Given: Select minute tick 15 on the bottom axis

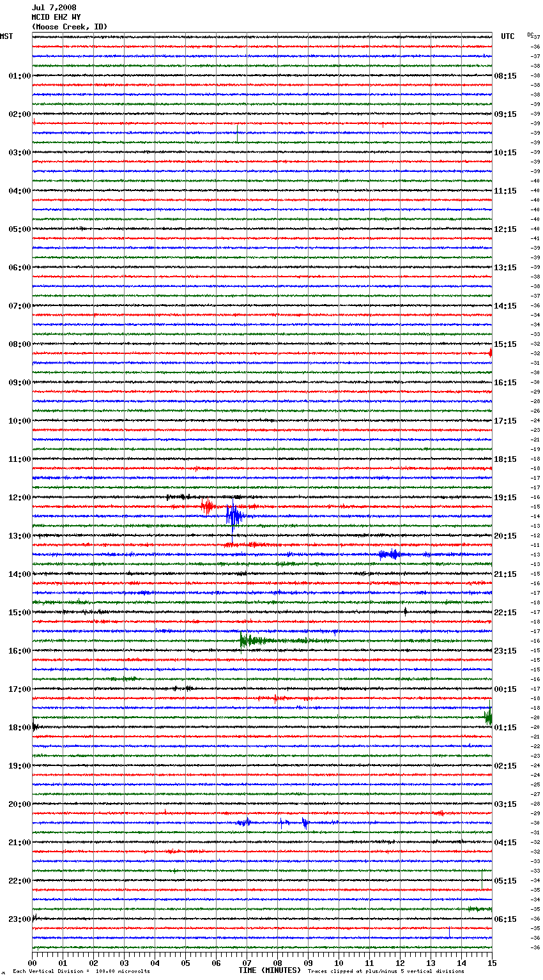Looking at the screenshot, I should (492, 963).
